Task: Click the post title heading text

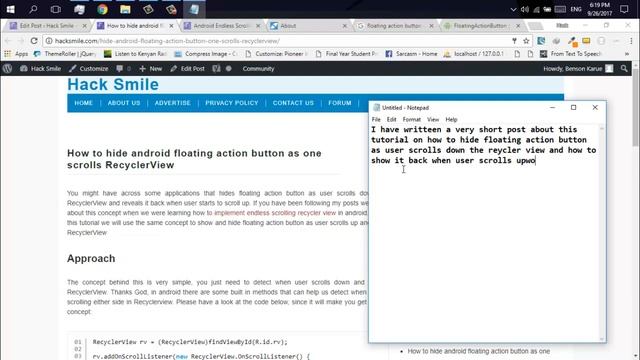Action: coord(194,159)
